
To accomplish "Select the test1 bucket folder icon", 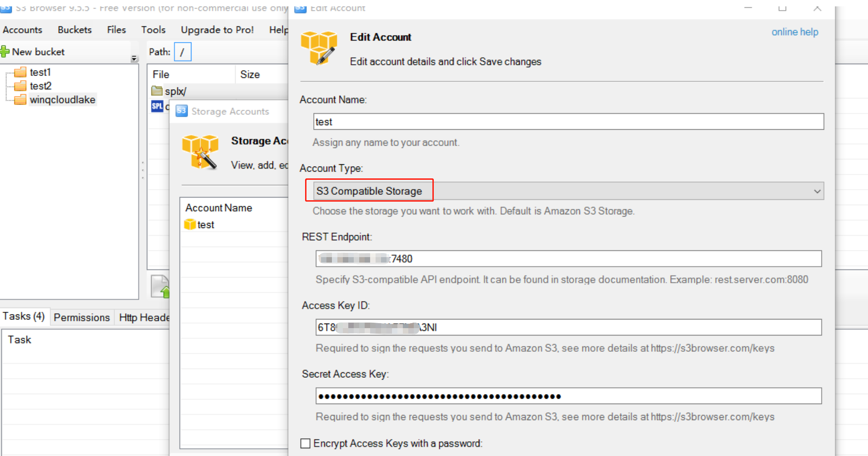I will [x=20, y=72].
